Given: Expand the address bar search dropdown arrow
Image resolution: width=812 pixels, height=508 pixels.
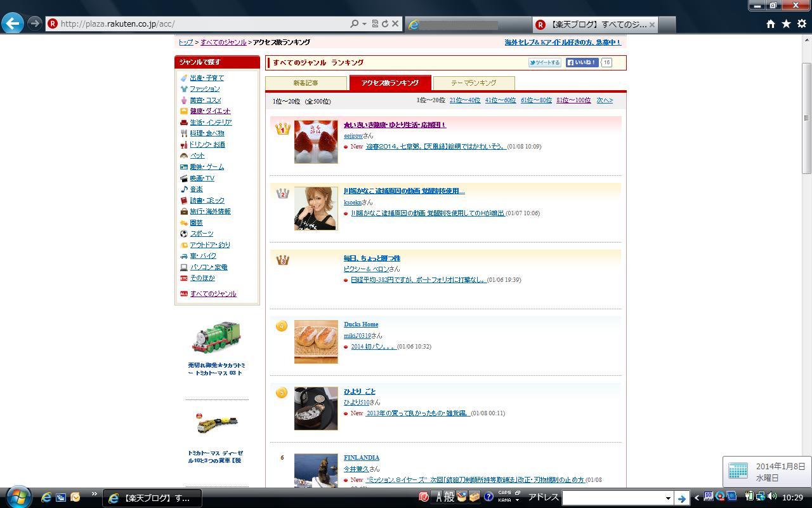Looking at the screenshot, I should coord(364,23).
